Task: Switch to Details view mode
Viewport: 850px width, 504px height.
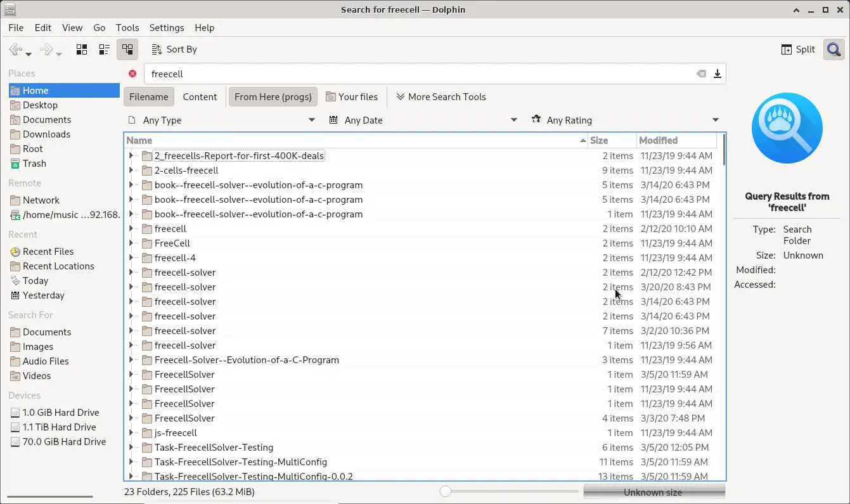Action: 127,49
